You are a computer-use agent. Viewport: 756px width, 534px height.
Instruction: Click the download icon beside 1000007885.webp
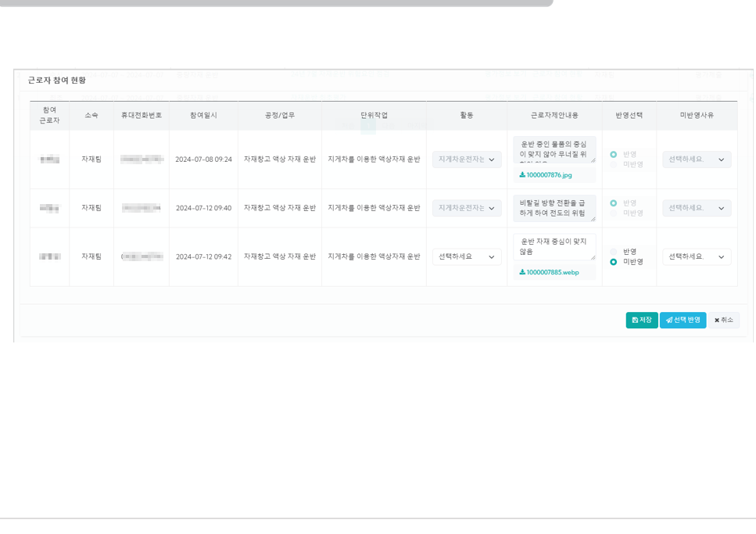click(x=522, y=273)
